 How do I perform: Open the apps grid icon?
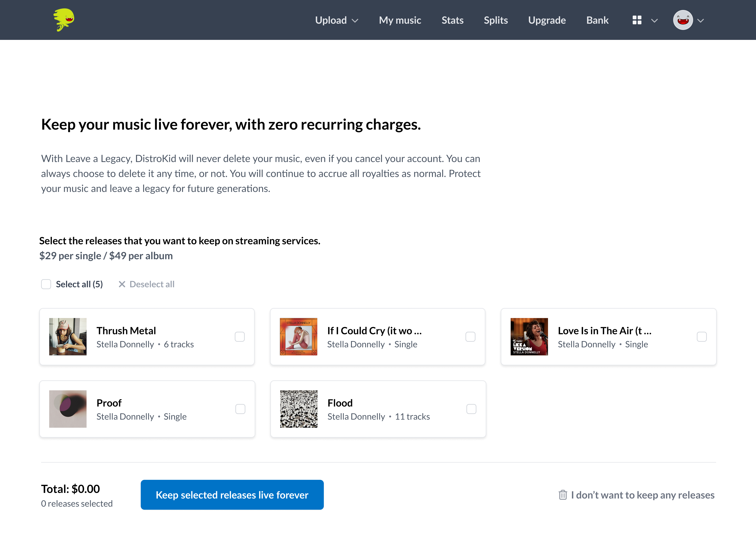(x=637, y=20)
